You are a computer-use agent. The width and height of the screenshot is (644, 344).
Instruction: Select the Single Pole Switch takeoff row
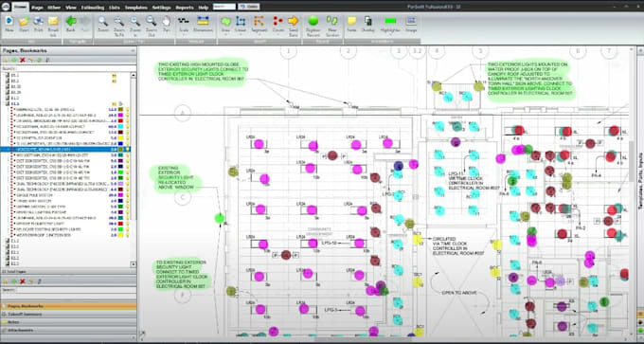tap(65, 195)
